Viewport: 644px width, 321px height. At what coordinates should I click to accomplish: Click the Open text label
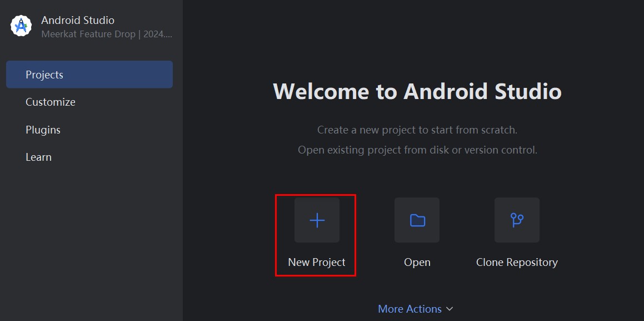[x=417, y=262]
